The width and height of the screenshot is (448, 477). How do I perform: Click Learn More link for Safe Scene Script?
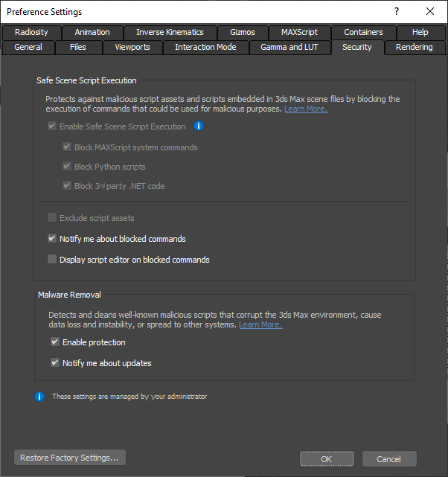click(x=305, y=109)
